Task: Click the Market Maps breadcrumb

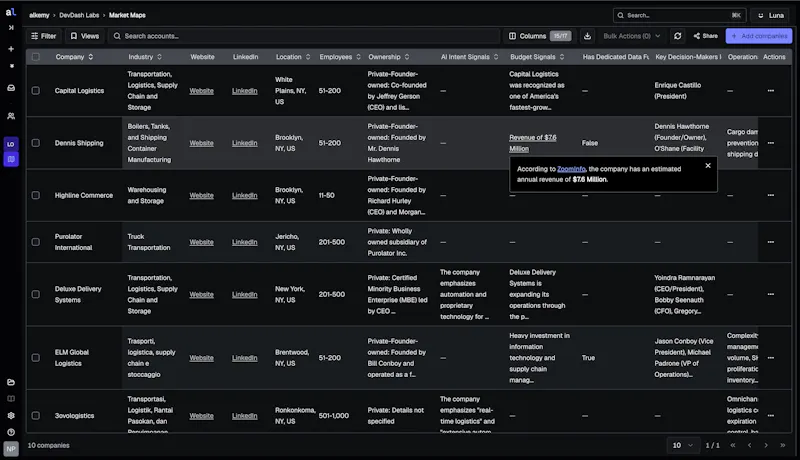Action: coord(127,15)
